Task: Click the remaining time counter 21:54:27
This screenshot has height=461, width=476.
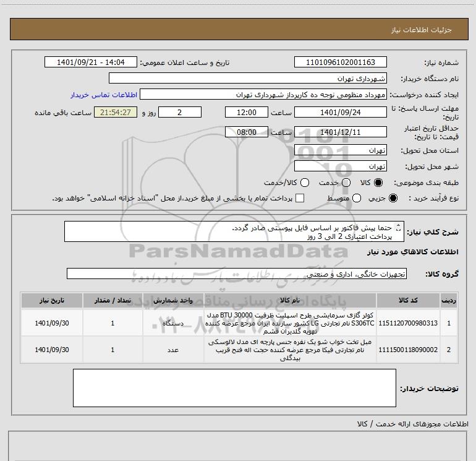Action: click(x=116, y=112)
